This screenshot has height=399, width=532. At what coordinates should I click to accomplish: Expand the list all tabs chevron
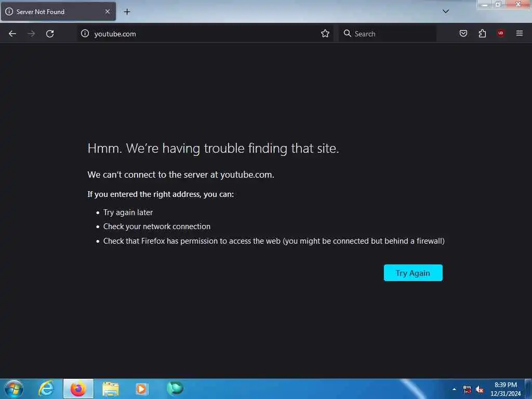(446, 11)
